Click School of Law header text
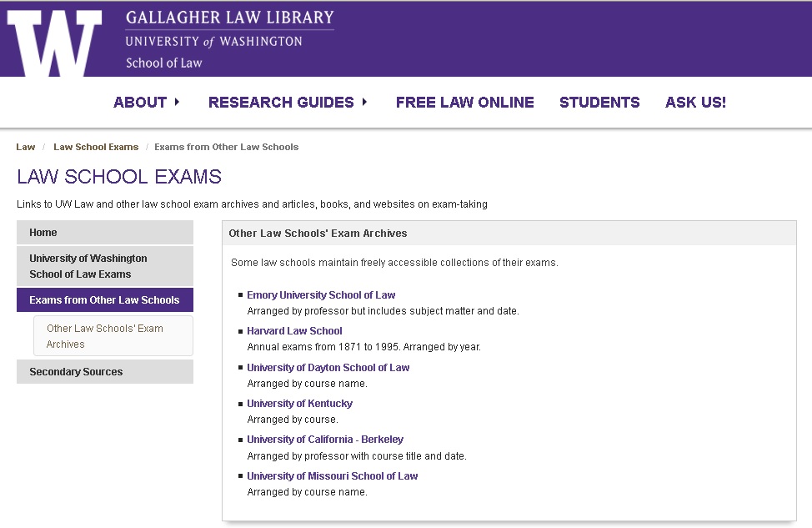 (163, 63)
